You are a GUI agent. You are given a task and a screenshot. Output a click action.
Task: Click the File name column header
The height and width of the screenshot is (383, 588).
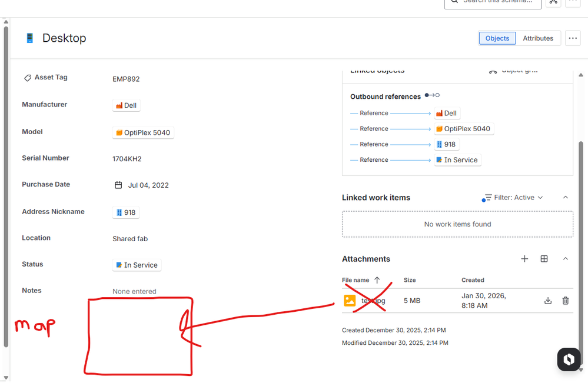point(356,280)
